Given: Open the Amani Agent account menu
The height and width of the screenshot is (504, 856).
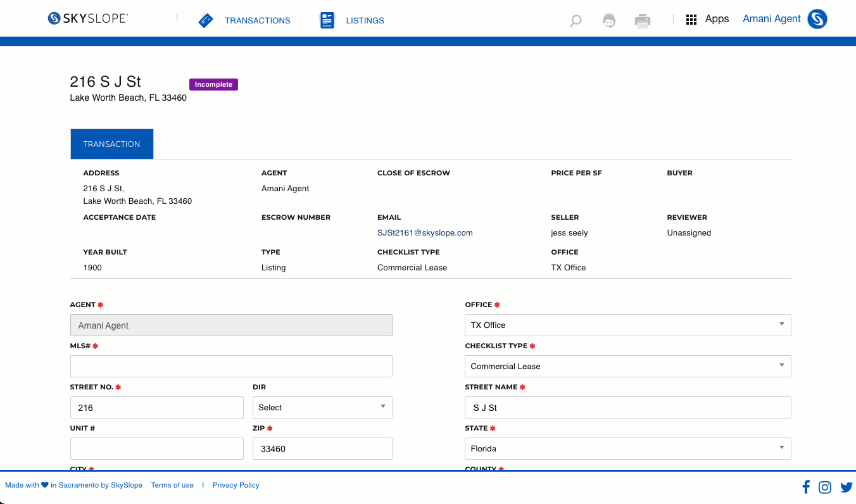Looking at the screenshot, I should point(772,19).
